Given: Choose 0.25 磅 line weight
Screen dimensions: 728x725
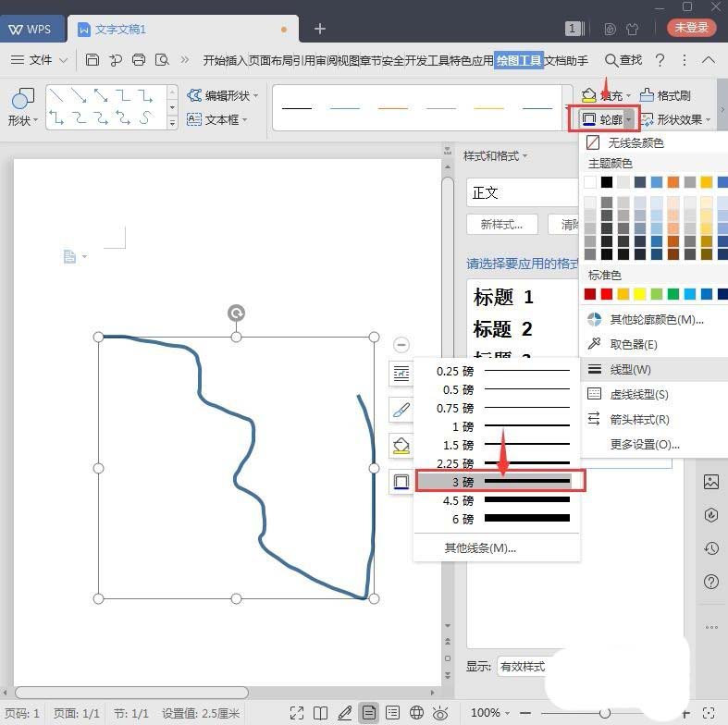Looking at the screenshot, I should [497, 371].
